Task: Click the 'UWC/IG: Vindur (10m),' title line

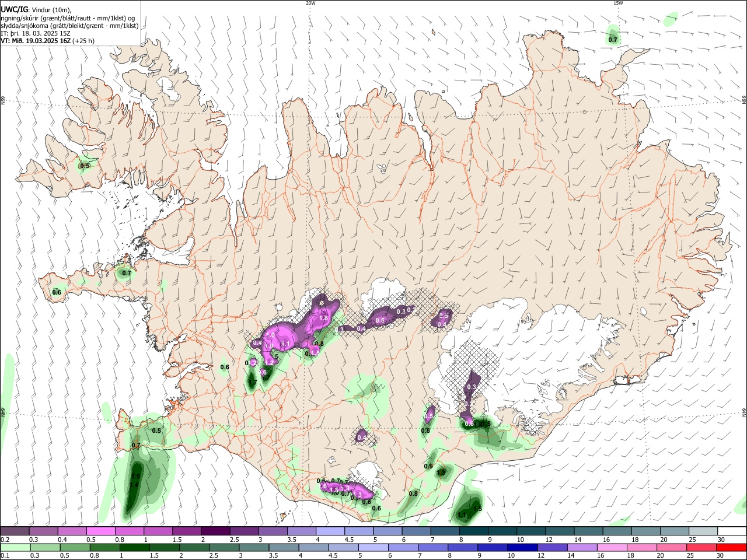Action: [x=36, y=9]
